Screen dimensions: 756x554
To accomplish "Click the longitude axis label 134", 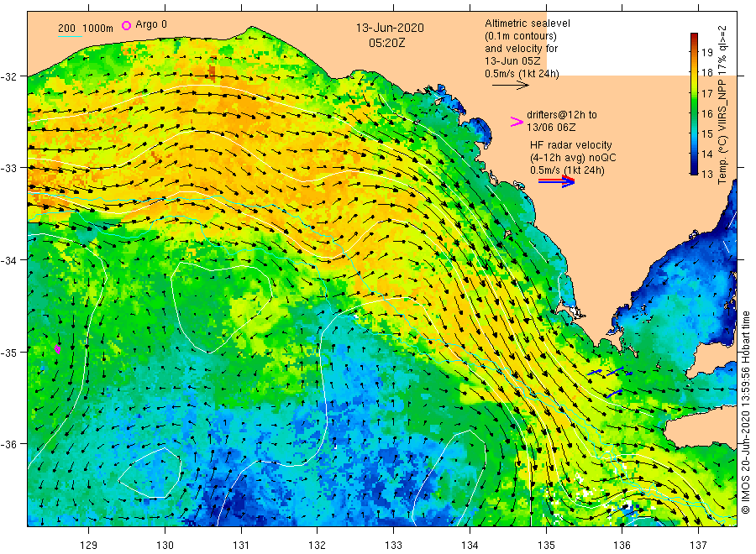I will tap(470, 545).
